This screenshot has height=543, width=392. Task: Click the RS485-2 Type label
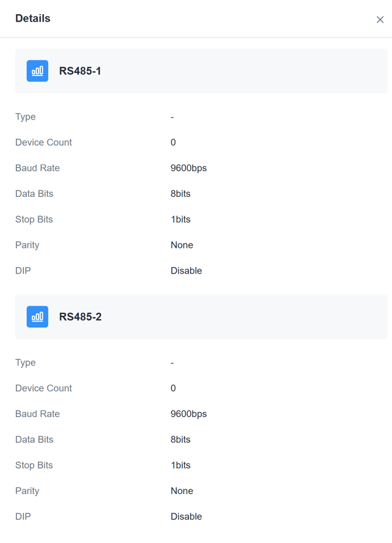(x=25, y=363)
